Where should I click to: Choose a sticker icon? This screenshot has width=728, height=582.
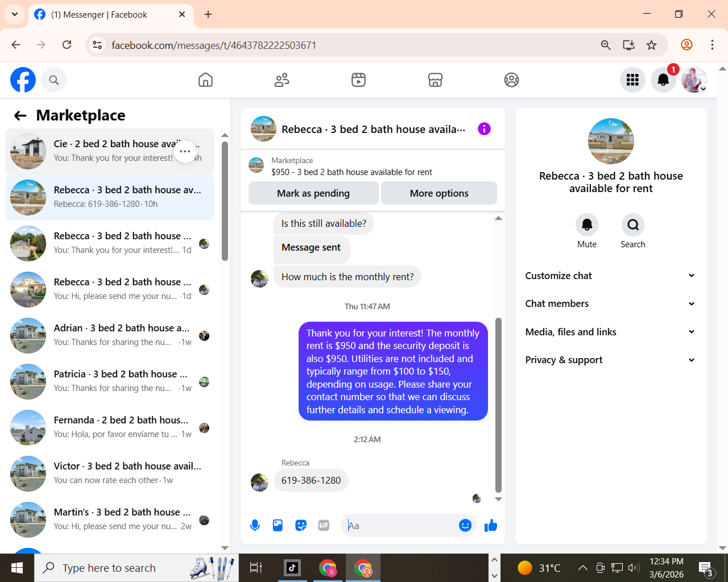(x=301, y=526)
